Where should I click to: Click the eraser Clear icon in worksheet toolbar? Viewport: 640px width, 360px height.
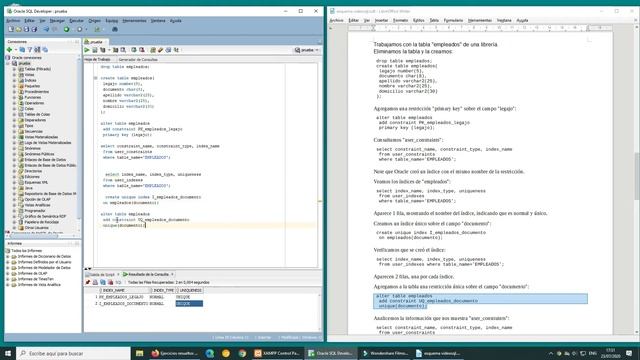[x=160, y=50]
